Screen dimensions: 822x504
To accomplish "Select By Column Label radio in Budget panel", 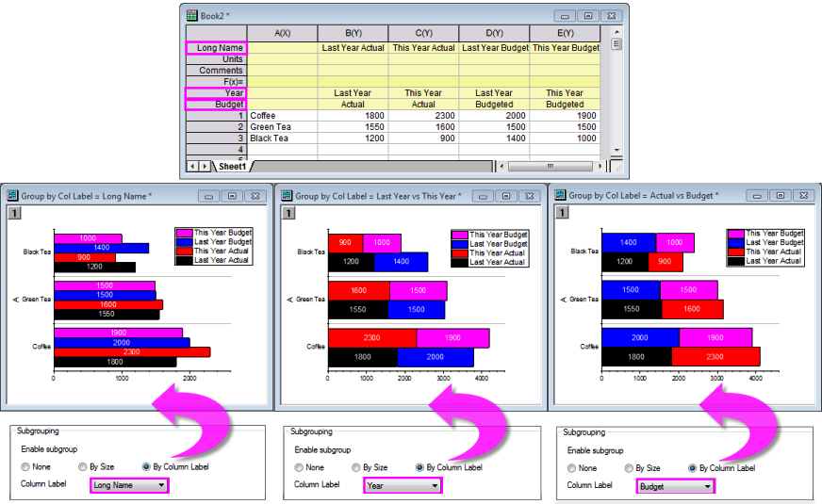I will pyautogui.click(x=692, y=468).
